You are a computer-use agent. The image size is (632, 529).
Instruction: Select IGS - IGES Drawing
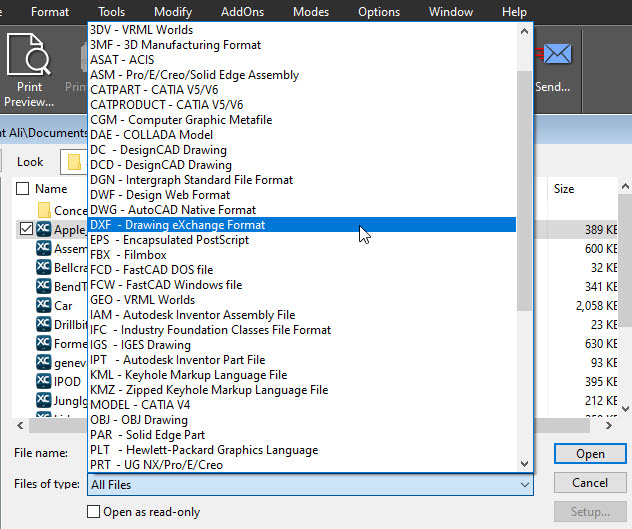[x=302, y=345]
